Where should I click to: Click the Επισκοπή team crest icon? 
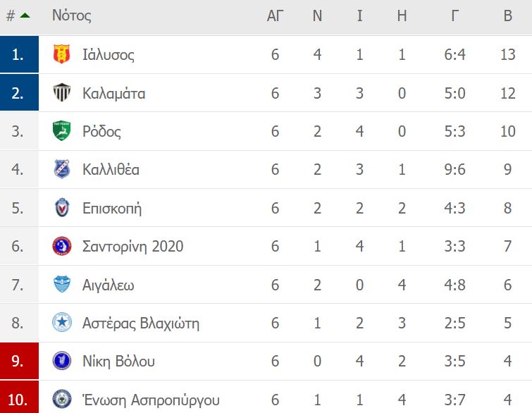pos(62,207)
